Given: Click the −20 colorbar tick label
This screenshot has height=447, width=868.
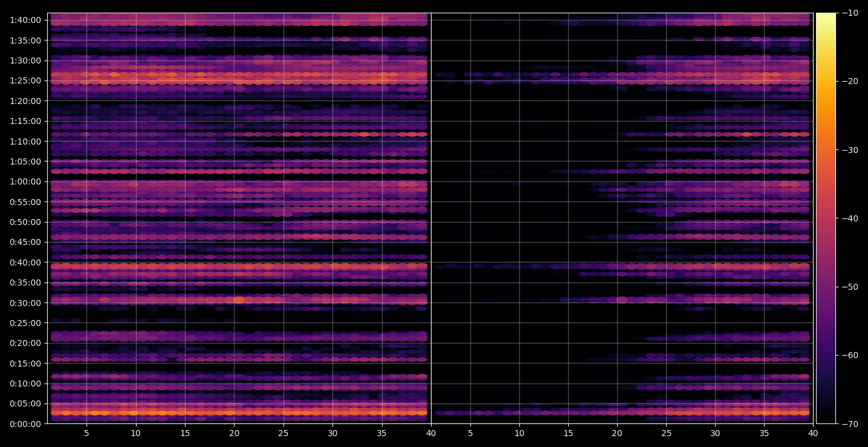Looking at the screenshot, I should (x=850, y=82).
